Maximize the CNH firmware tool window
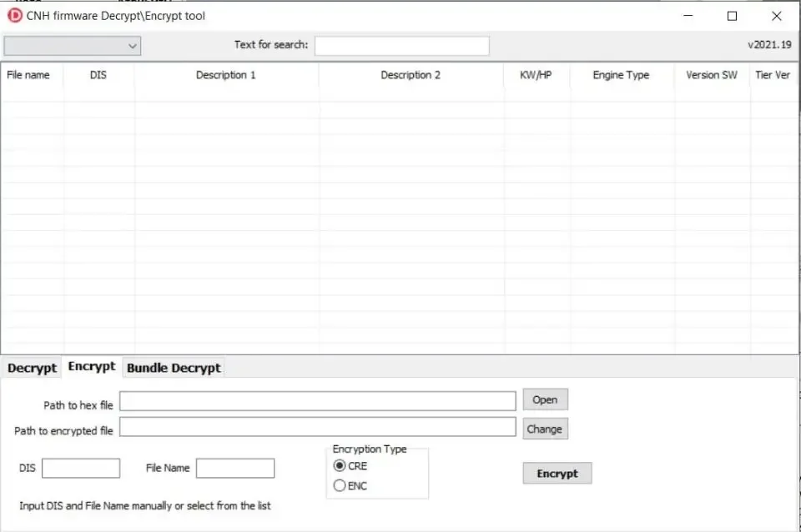 pos(732,16)
